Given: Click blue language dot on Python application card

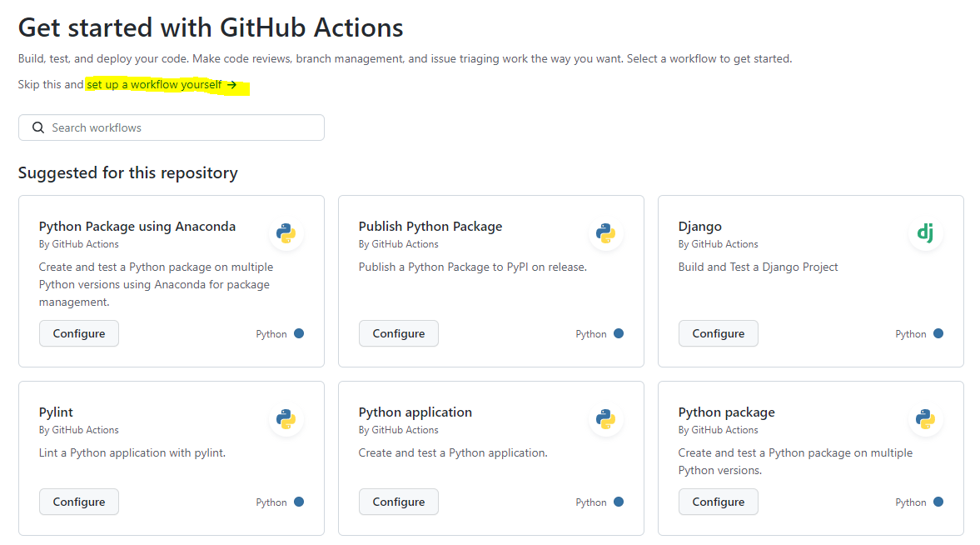Looking at the screenshot, I should (619, 502).
